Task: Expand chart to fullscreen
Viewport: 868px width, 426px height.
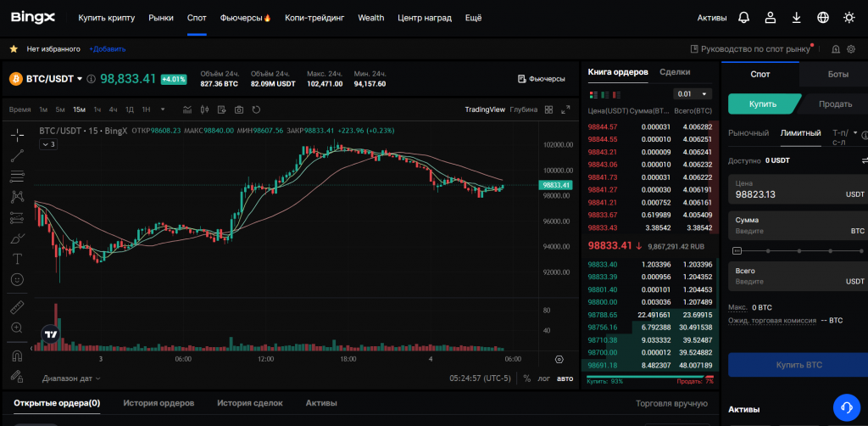Action: tap(565, 109)
